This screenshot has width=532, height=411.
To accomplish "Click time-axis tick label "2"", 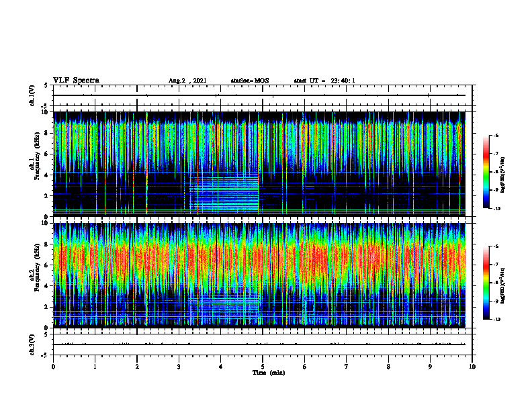I will tap(137, 367).
